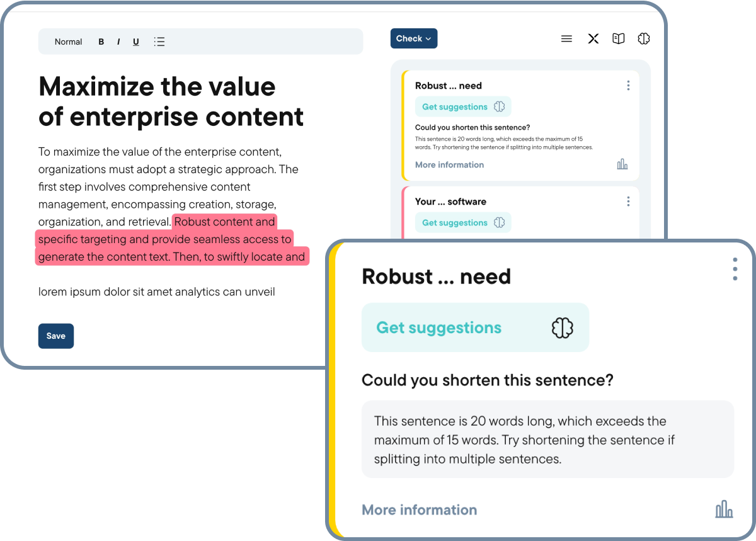
Task: Click the heading Maximize the value of enterprise content
Action: [x=171, y=101]
